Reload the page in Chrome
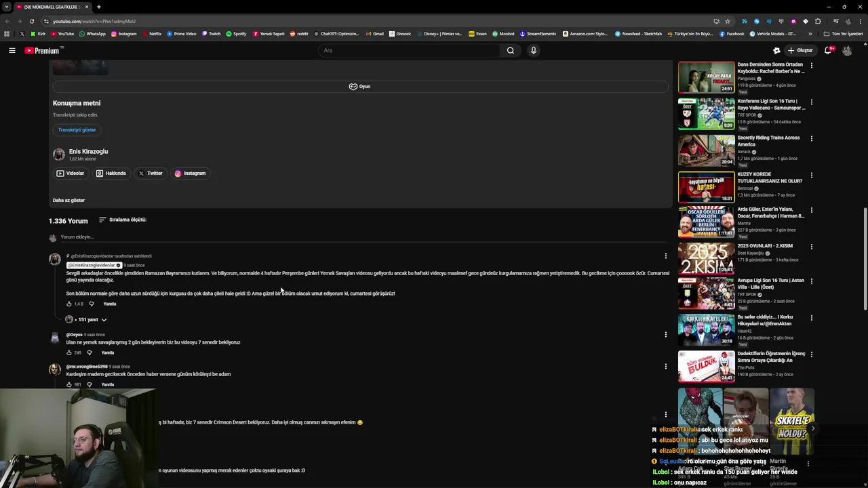868x488 pixels. click(31, 21)
